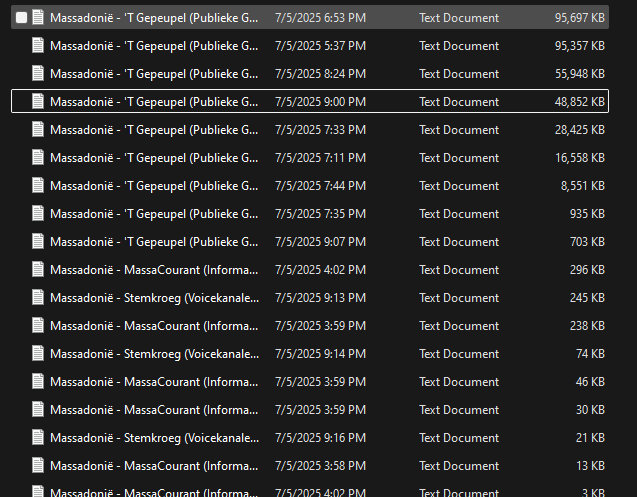This screenshot has height=497, width=637.
Task: Select the Stemkroeg file name modified at 9:14 PM
Action: click(x=154, y=354)
